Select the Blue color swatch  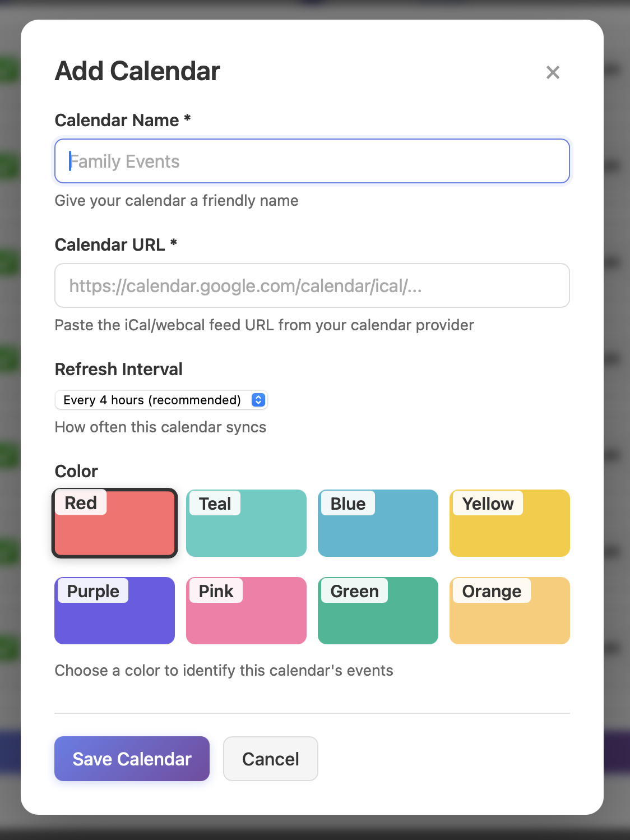(x=378, y=523)
